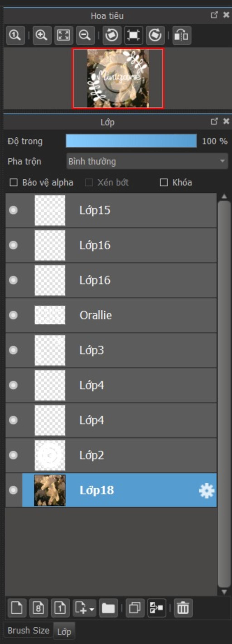Click the navigator canvas preview thumbnail

(118, 78)
